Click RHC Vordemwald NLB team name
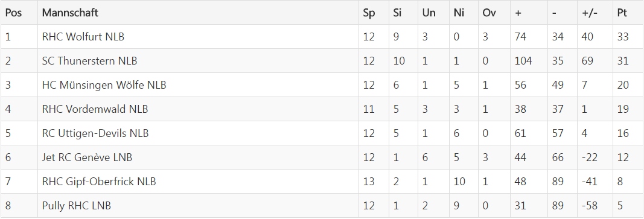The width and height of the screenshot is (644, 219). click(x=95, y=109)
